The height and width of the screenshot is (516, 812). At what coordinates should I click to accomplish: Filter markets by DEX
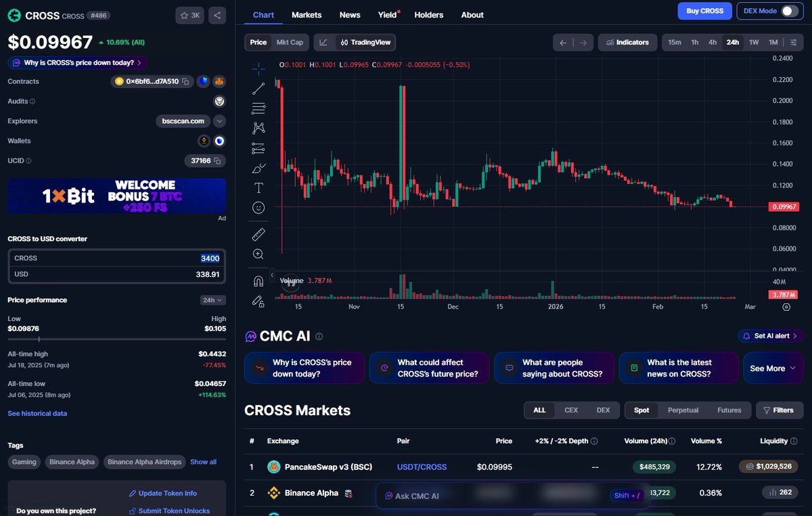[x=603, y=410]
